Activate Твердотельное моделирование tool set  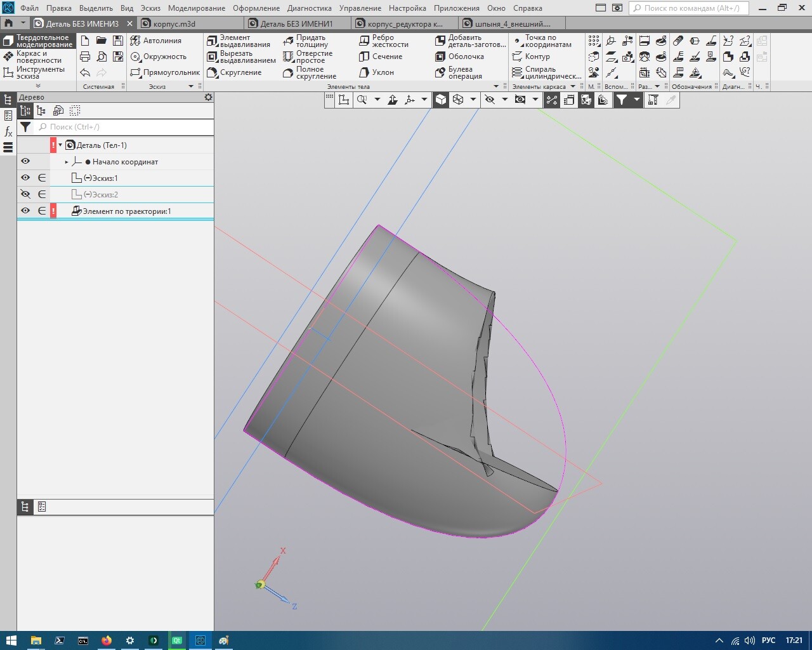(x=38, y=41)
